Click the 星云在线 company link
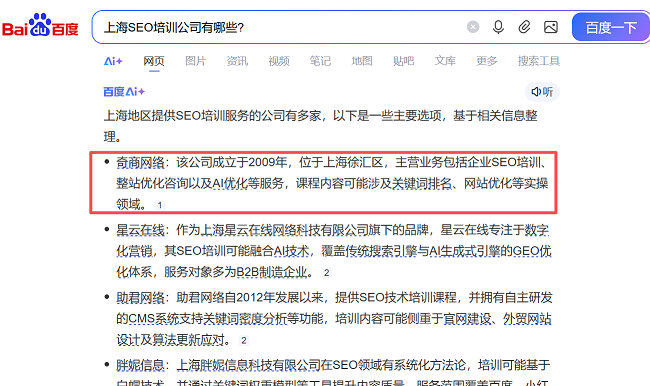Viewport: 650px width, 386px height. (140, 230)
